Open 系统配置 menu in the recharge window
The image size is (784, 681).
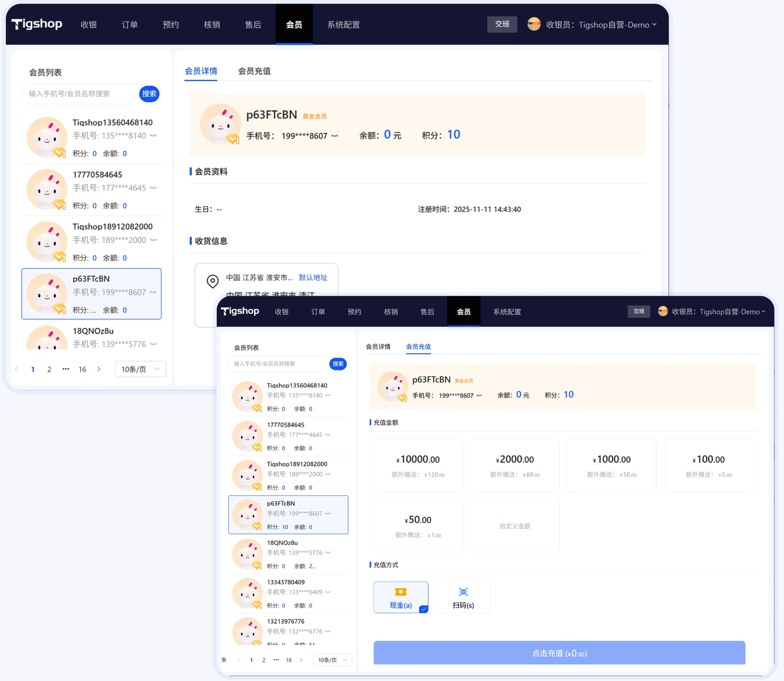click(x=507, y=312)
